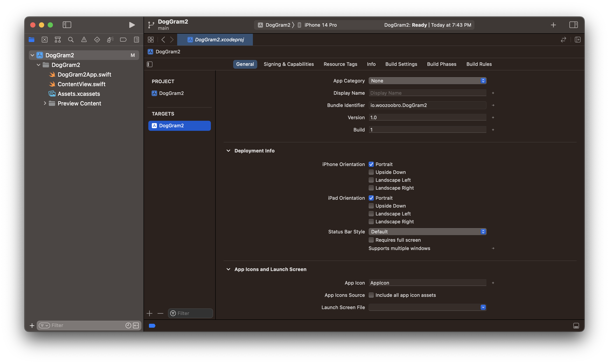Check Requires full screen
The height and width of the screenshot is (364, 609).
[x=371, y=240]
